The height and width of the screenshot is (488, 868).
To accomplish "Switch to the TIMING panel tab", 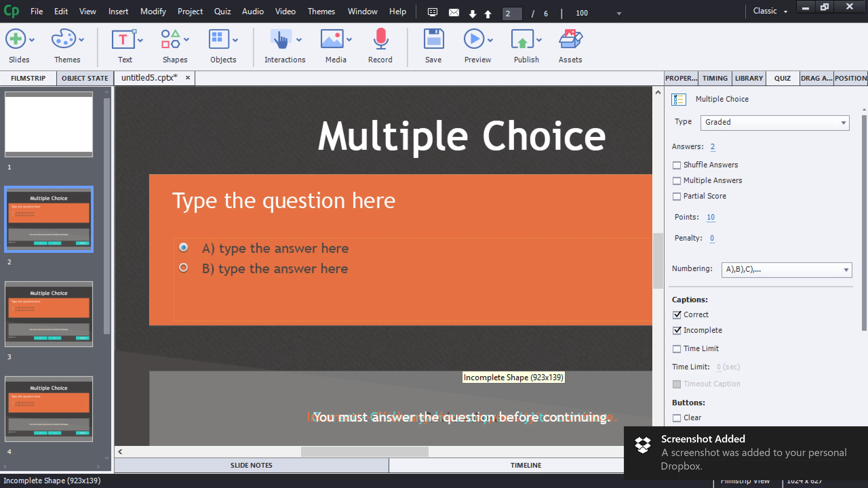I will click(x=715, y=78).
